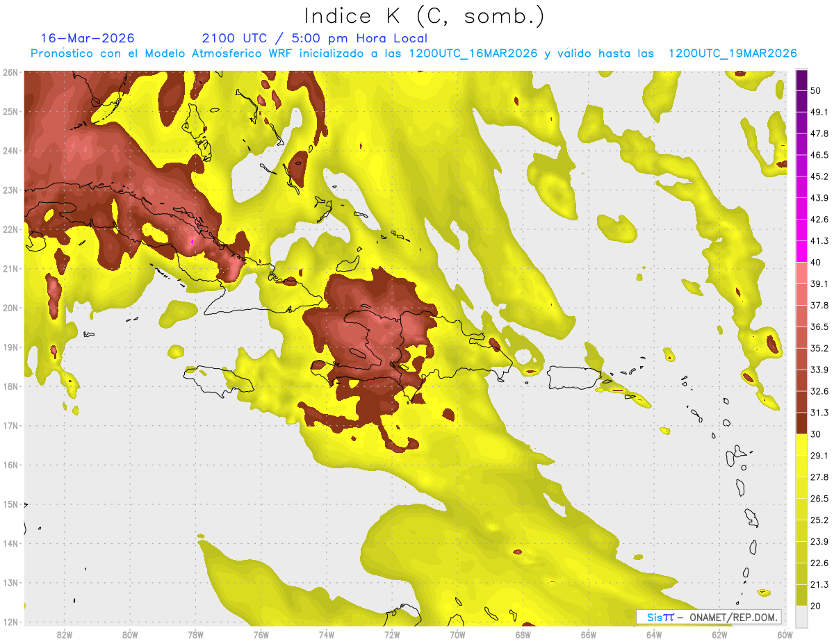Click the colorbar value "31.3"
Screen dimensions: 834x644
(x=819, y=413)
